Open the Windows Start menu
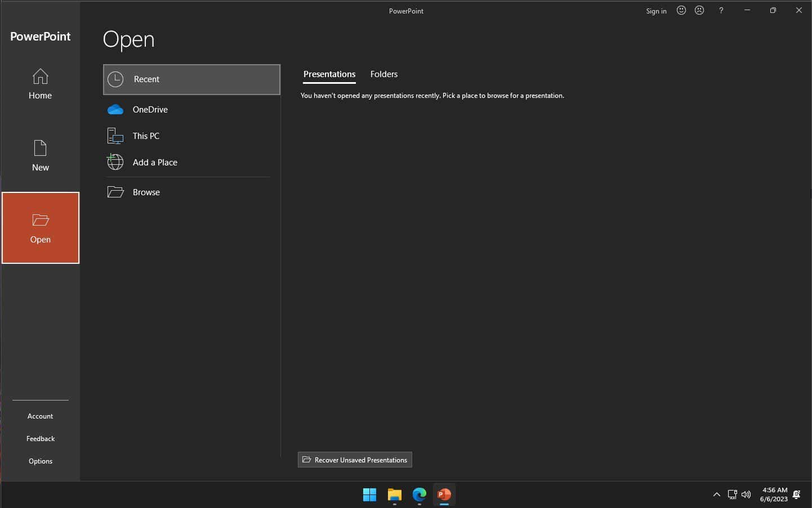812x508 pixels. (x=369, y=494)
